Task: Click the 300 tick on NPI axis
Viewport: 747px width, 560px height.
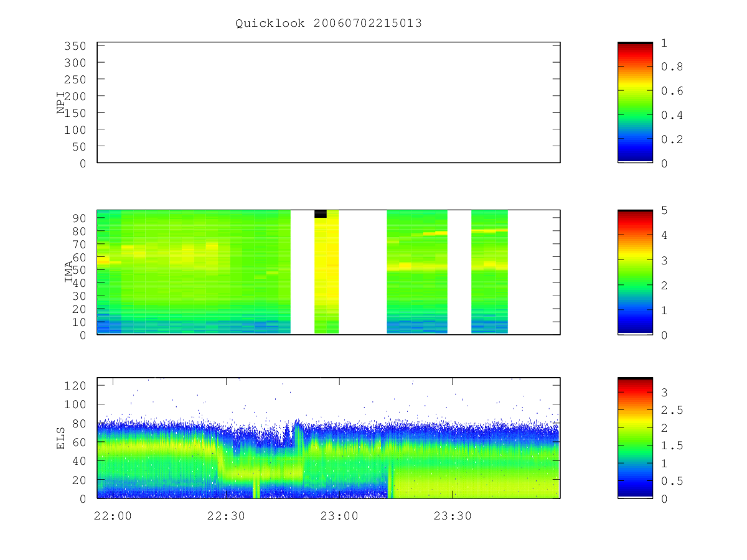Action: click(x=76, y=63)
